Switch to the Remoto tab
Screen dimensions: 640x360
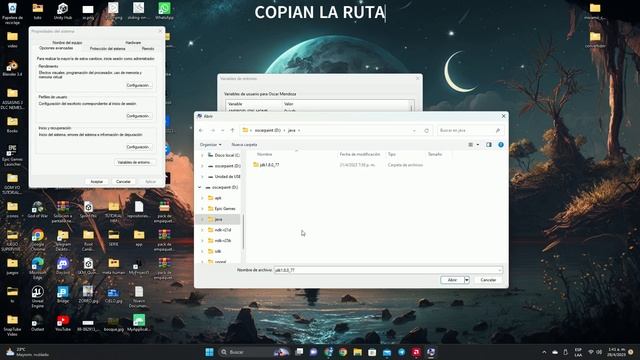tap(148, 49)
